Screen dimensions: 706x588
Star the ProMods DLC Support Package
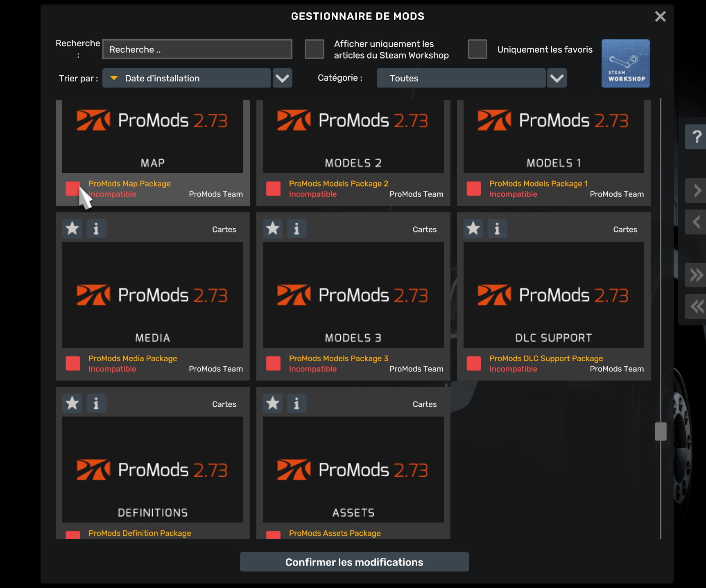(x=473, y=229)
